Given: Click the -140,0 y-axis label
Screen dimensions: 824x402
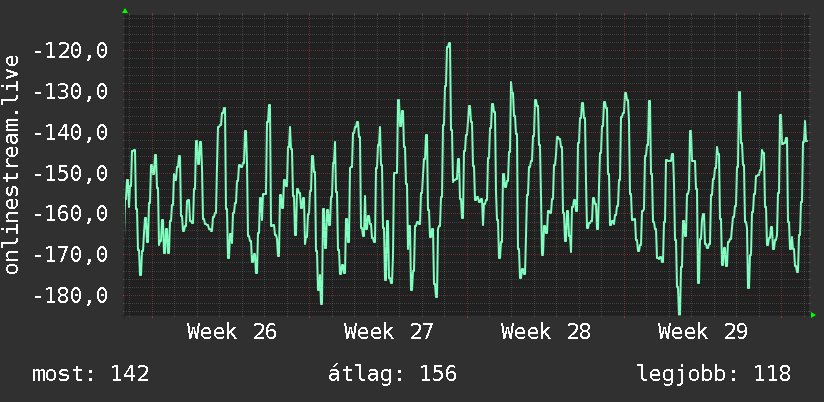Looking at the screenshot, I should coord(71,133).
